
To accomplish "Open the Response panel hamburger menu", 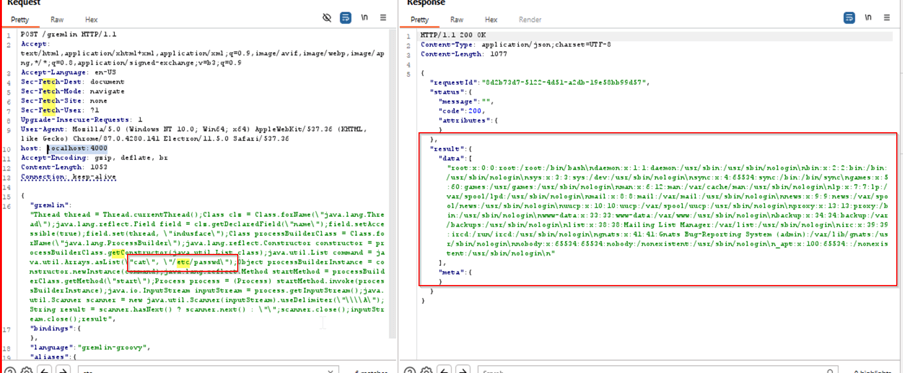I will 887,18.
